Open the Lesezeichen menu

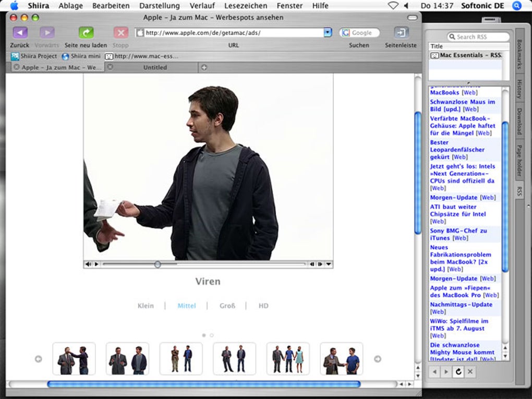(x=245, y=6)
